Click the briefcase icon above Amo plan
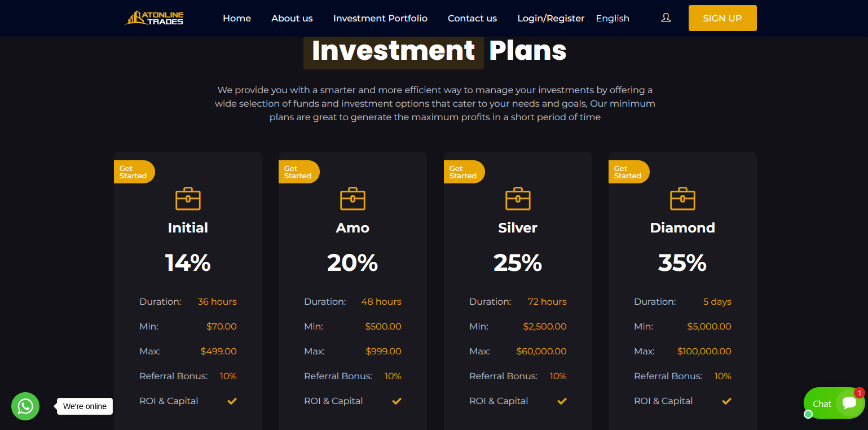The image size is (868, 430). [353, 199]
